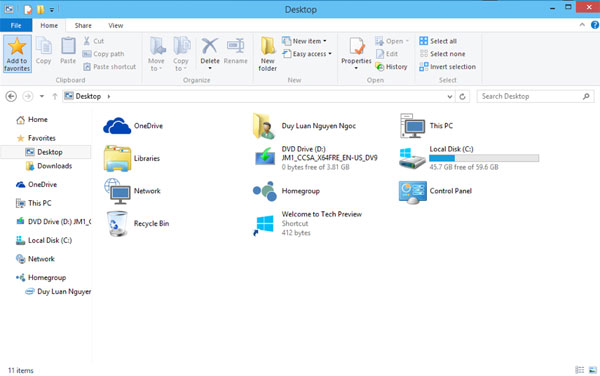Select the Network icon in file list
The height and width of the screenshot is (376, 600).
click(x=117, y=191)
